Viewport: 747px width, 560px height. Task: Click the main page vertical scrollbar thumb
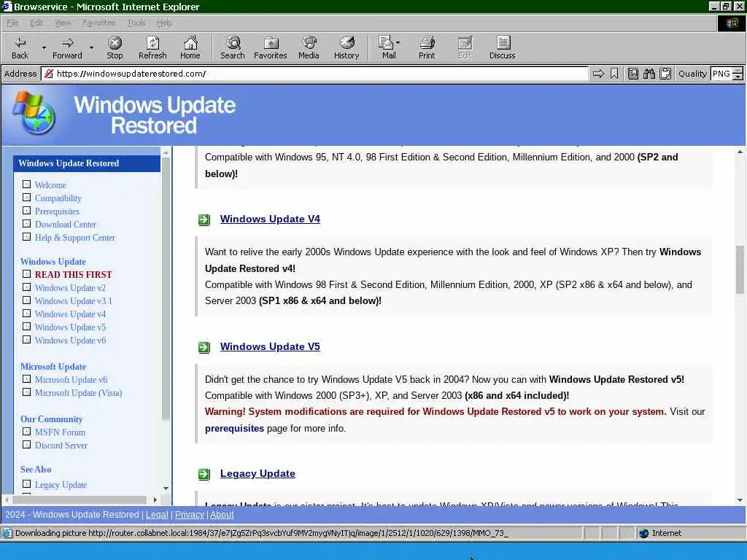740,270
